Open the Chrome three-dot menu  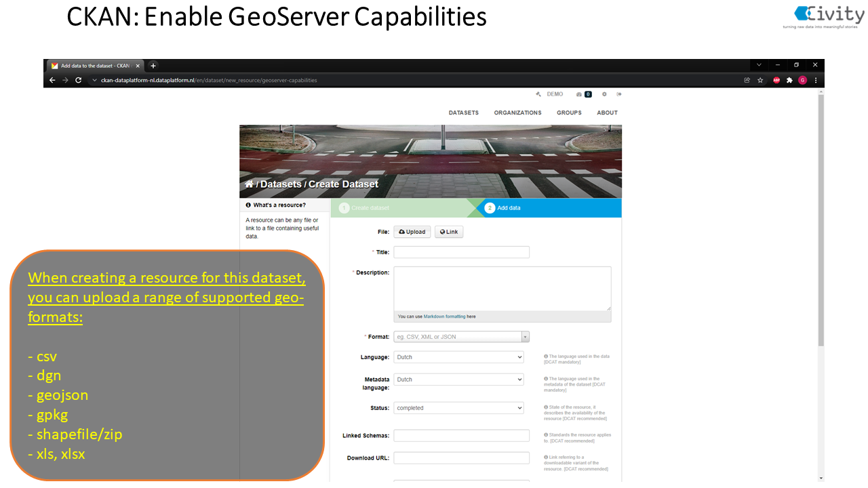click(x=816, y=80)
